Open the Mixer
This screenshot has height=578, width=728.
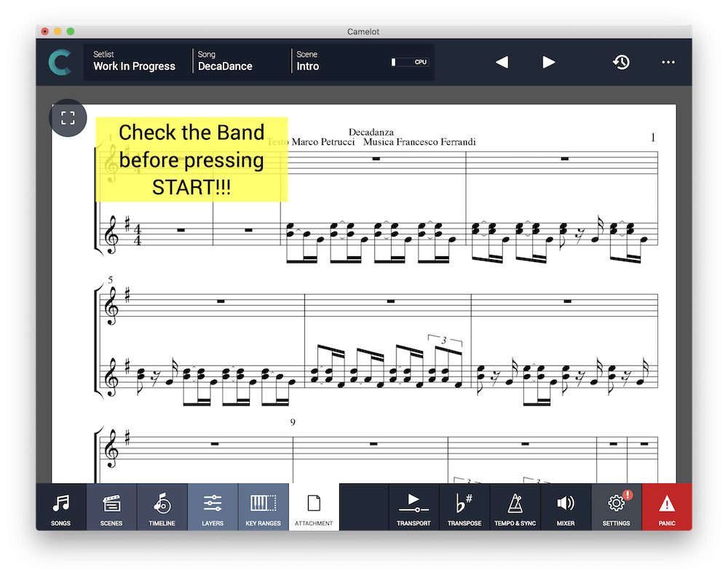click(x=566, y=507)
